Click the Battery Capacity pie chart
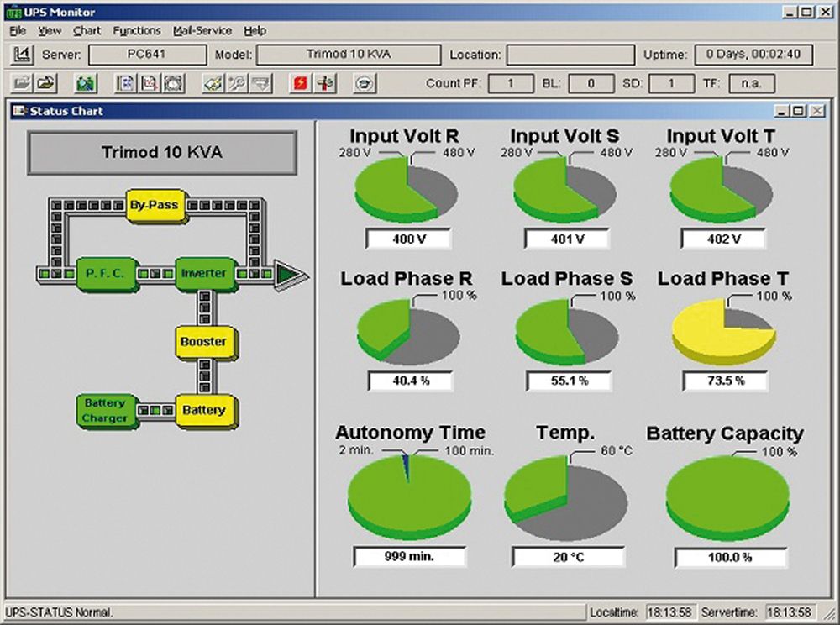 (727, 498)
